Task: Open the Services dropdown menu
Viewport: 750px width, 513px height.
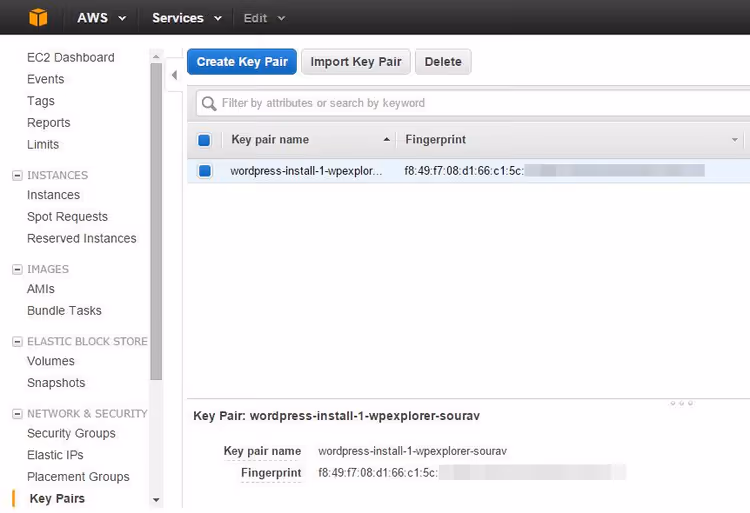Action: (x=187, y=18)
